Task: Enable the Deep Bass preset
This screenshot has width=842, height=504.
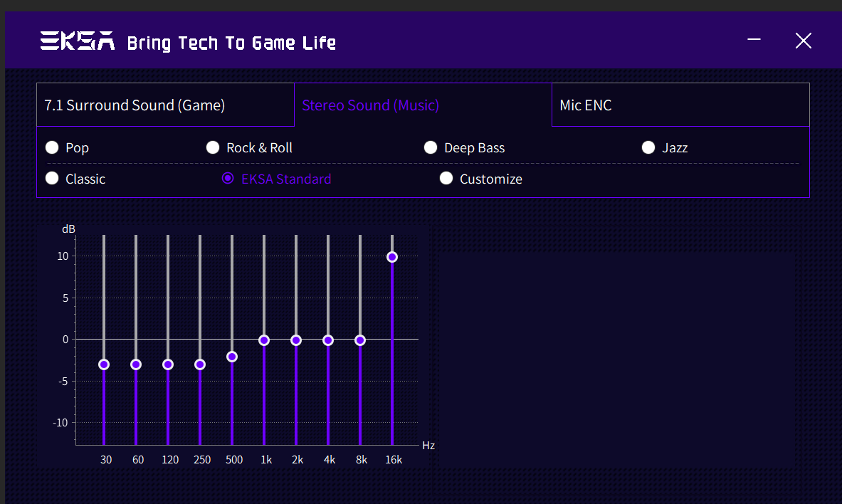Action: 431,147
